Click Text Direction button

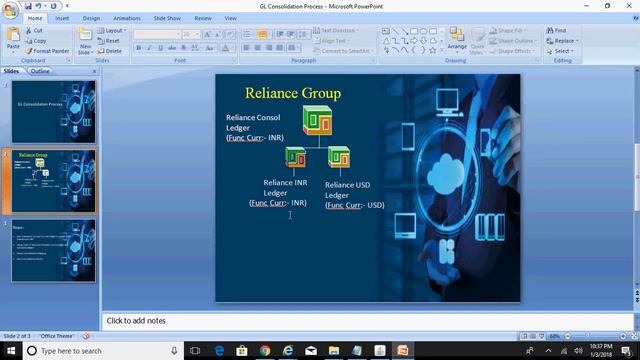336,31
